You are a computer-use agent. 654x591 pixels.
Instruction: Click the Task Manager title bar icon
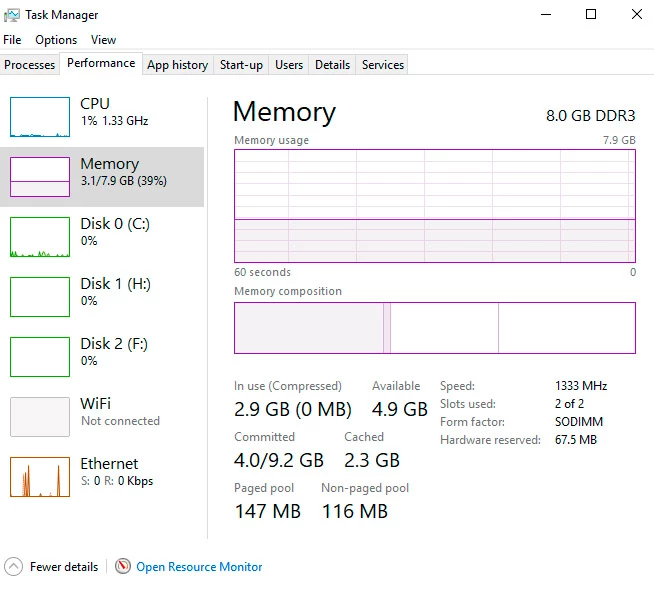tap(12, 15)
